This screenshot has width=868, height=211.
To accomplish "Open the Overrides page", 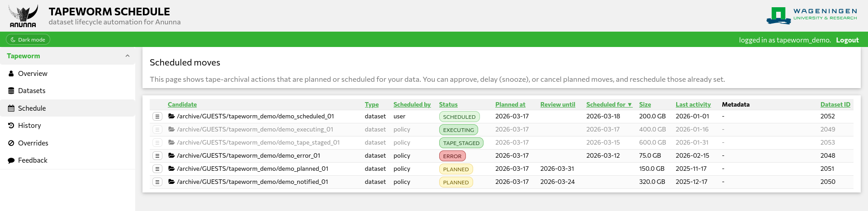I will (x=33, y=143).
